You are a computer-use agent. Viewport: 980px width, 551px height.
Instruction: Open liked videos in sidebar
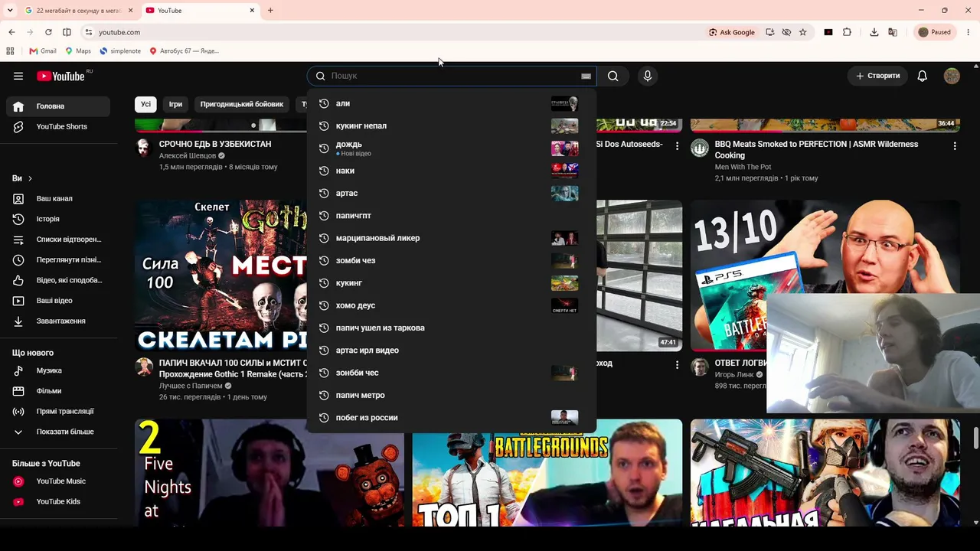(x=60, y=280)
